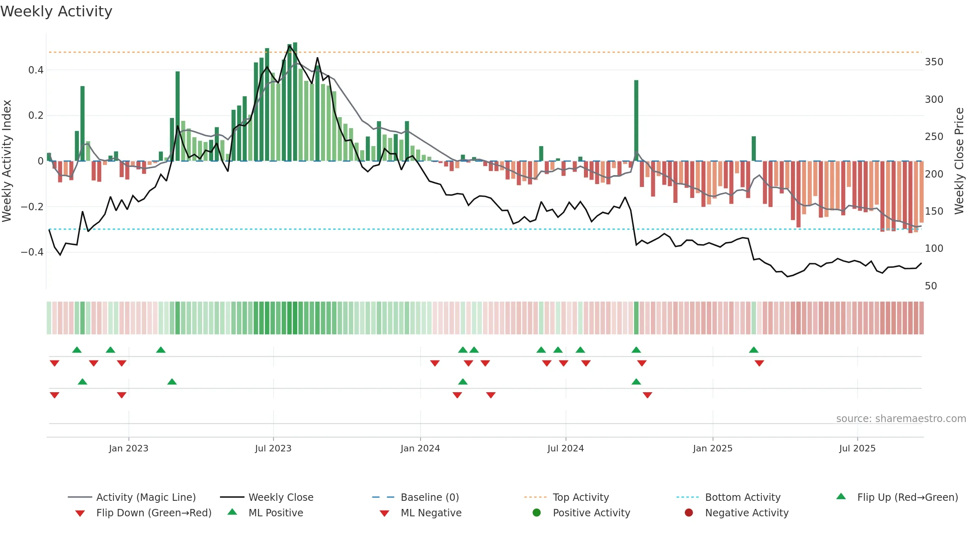Click the 350 price tick label
Screen dimensions: 980x551
click(934, 62)
